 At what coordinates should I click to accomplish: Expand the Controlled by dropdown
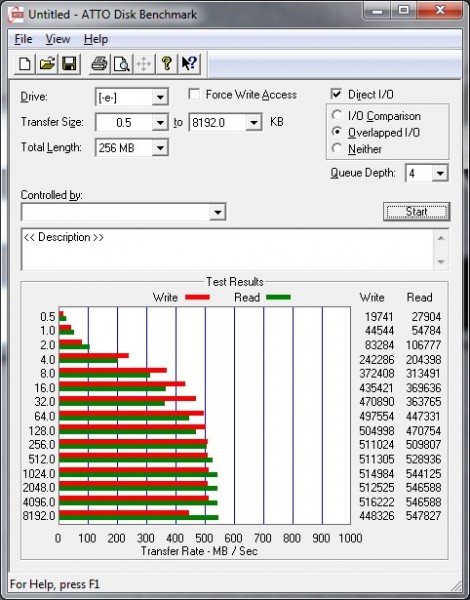(x=218, y=212)
